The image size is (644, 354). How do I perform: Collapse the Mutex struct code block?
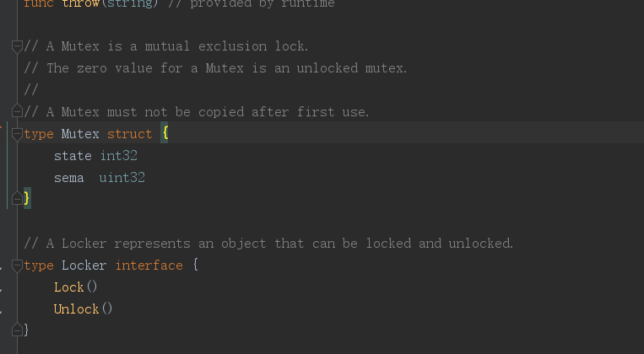tap(17, 134)
